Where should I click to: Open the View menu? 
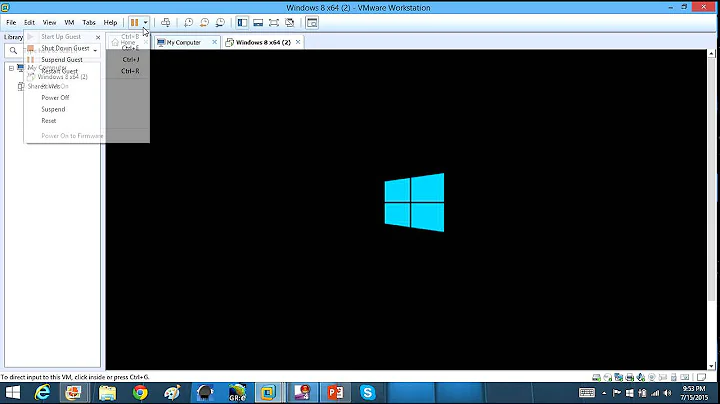49,22
